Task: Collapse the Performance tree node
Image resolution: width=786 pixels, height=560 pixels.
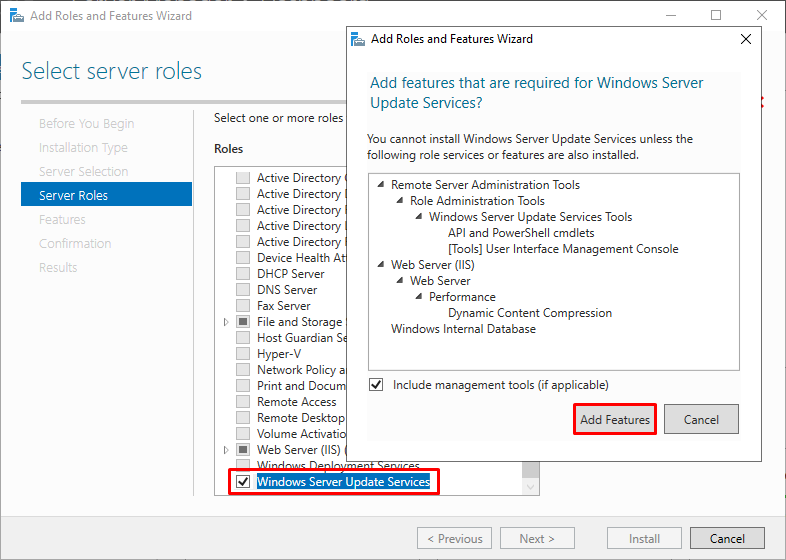Action: [x=419, y=297]
